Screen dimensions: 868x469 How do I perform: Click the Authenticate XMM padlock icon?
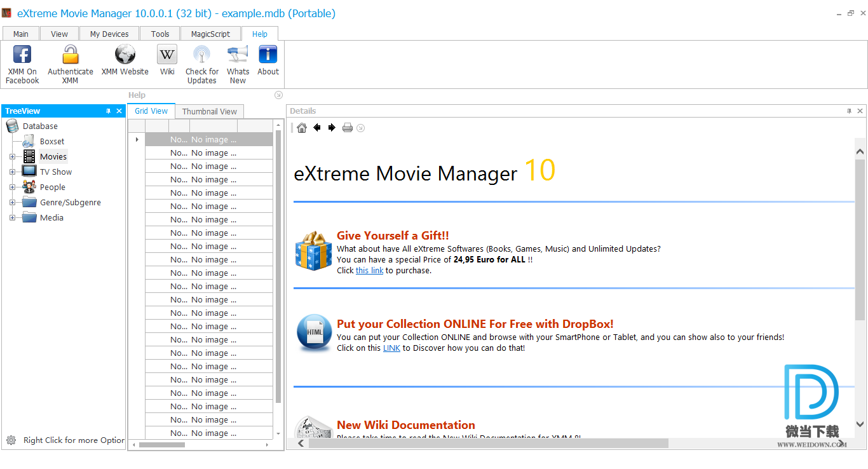pyautogui.click(x=71, y=54)
